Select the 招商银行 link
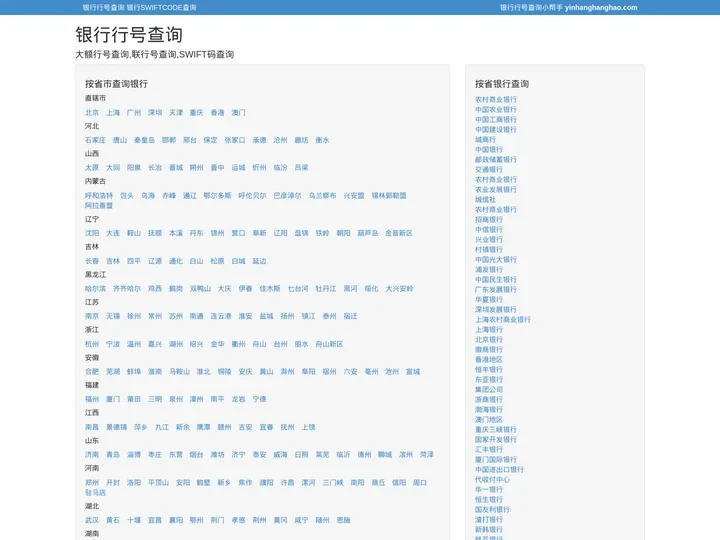The height and width of the screenshot is (540, 720). tap(489, 219)
